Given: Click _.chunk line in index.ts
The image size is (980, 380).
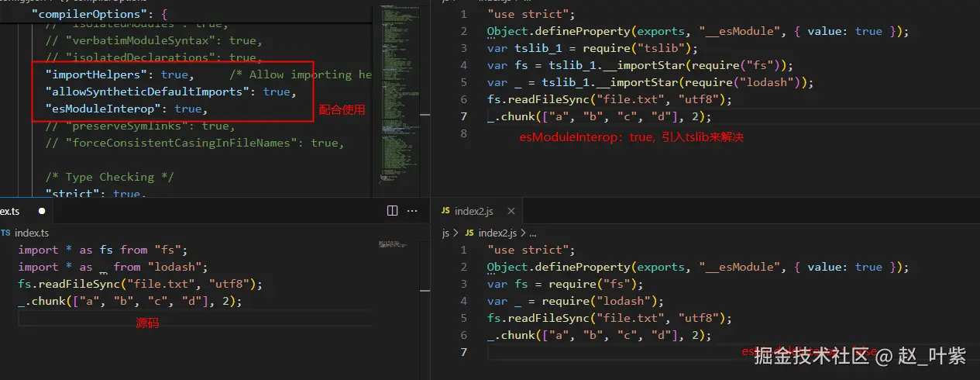Looking at the screenshot, I should click(130, 301).
